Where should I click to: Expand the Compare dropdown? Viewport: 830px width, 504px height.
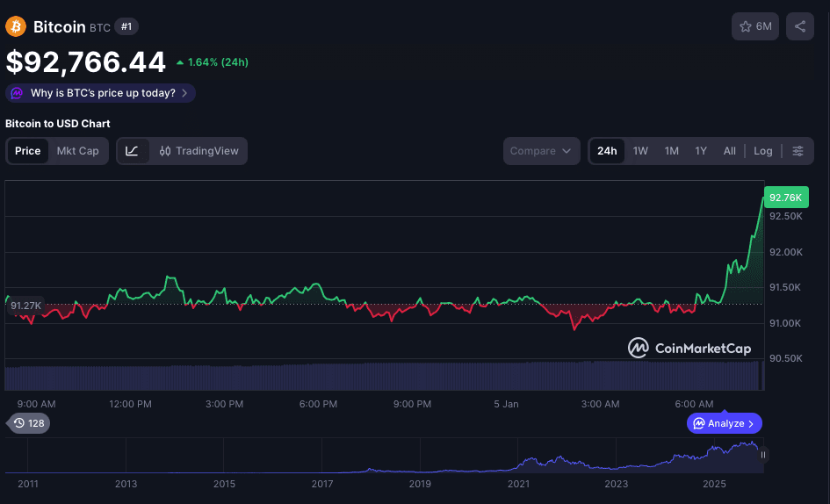(542, 151)
